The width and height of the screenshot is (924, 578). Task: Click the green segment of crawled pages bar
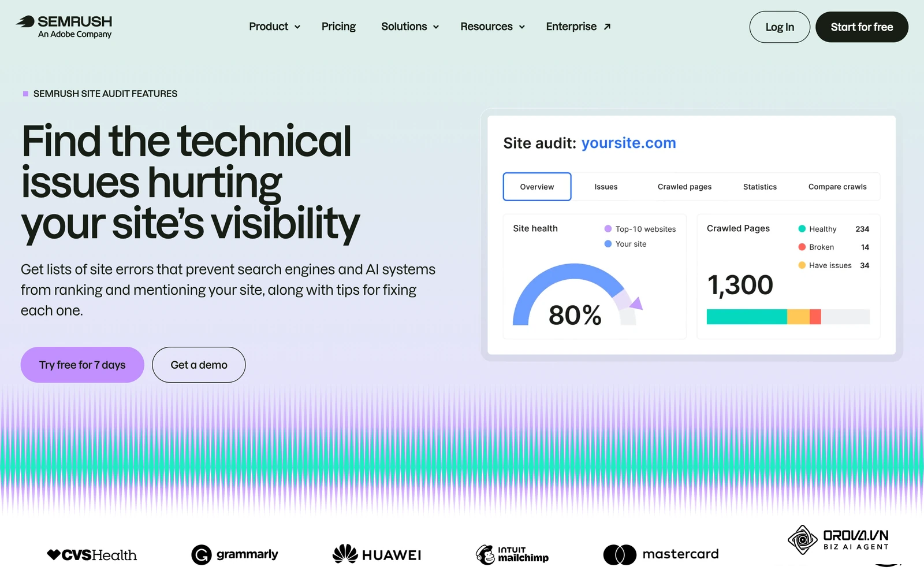tap(747, 317)
